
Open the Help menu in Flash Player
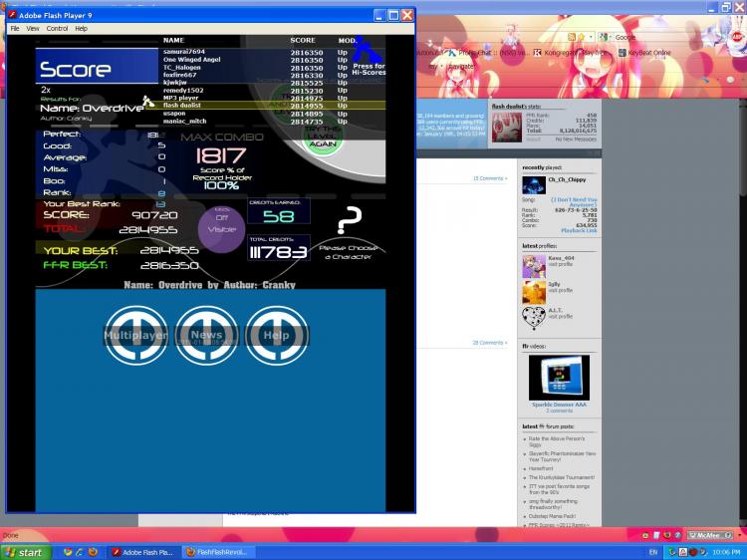coord(81,29)
